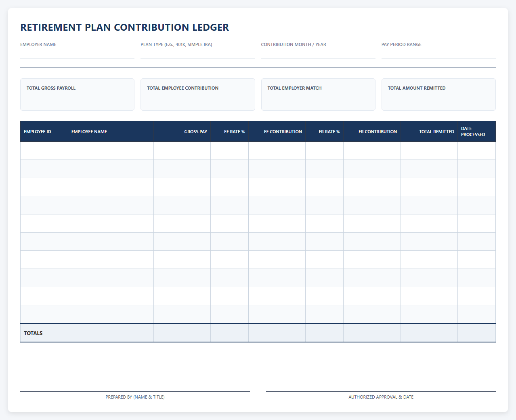Click the Retirement Plan Contribution Ledger title
This screenshot has width=516, height=420.
pos(124,27)
